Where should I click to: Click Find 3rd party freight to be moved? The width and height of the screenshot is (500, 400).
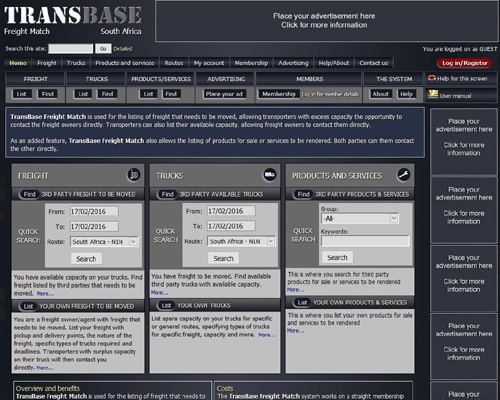click(x=29, y=194)
